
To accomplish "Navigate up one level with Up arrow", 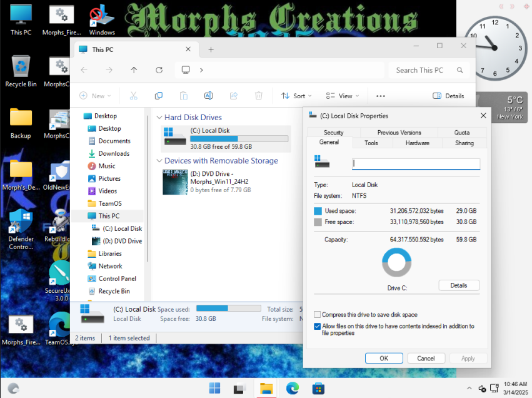I will [134, 70].
